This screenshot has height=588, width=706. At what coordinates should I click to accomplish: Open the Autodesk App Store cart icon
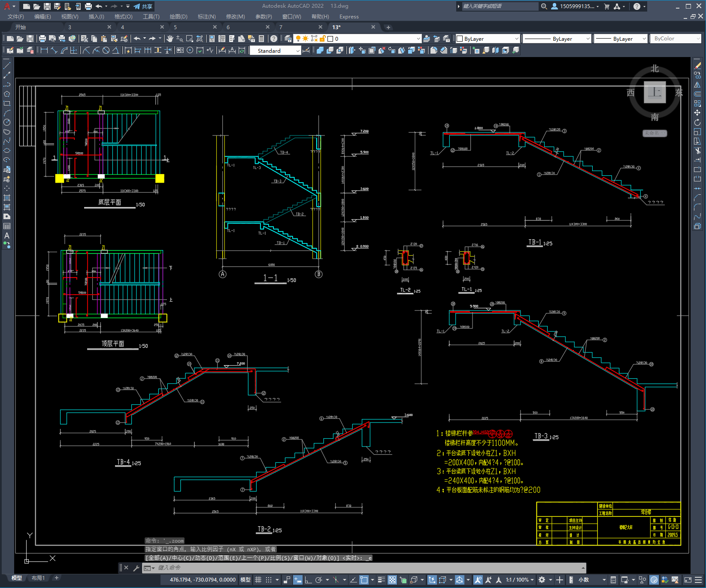pyautogui.click(x=607, y=6)
